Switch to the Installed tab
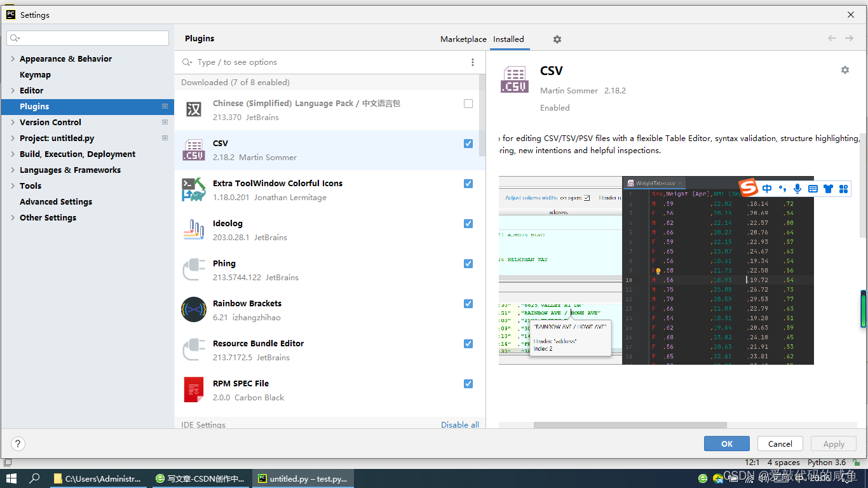The height and width of the screenshot is (488, 868). coord(508,39)
